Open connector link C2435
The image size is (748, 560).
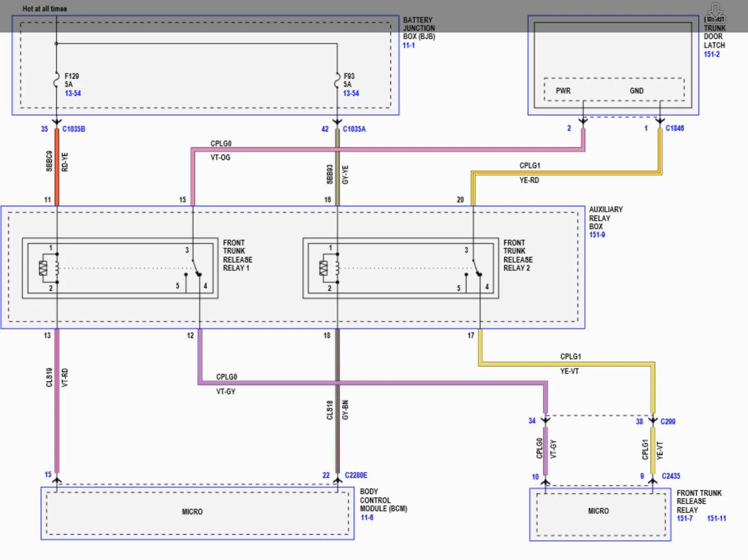671,476
